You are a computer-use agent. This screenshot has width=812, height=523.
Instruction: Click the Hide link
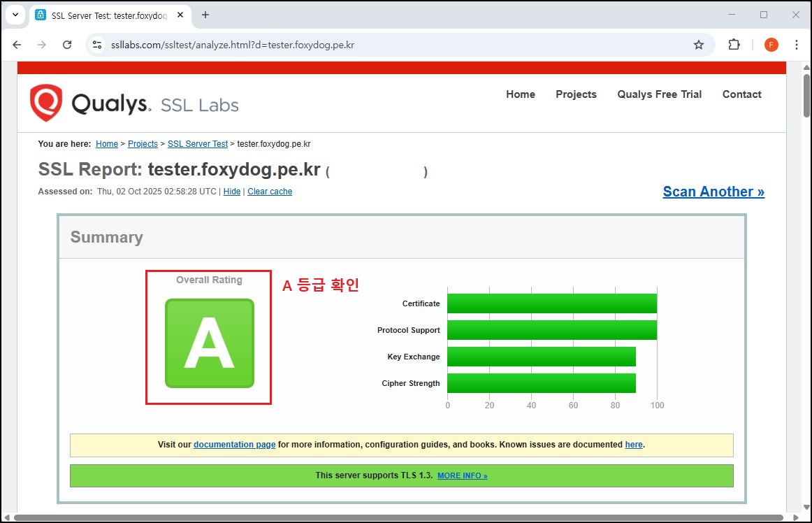coord(231,192)
